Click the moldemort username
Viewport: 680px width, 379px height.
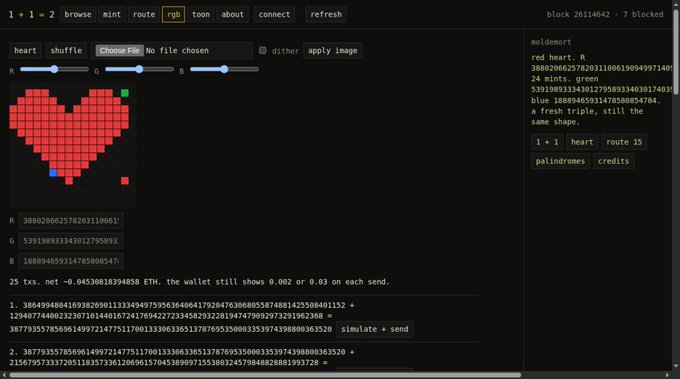(551, 42)
